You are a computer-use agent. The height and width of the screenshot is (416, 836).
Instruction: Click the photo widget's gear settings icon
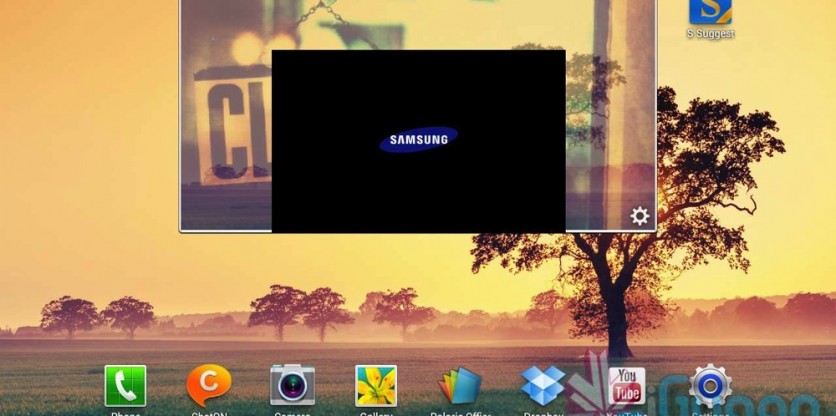pos(640,216)
